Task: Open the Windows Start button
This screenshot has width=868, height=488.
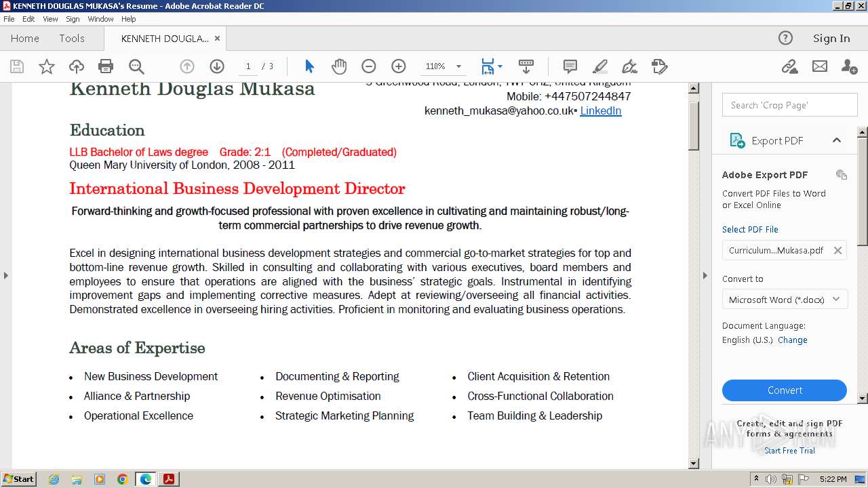Action: pos(19,479)
